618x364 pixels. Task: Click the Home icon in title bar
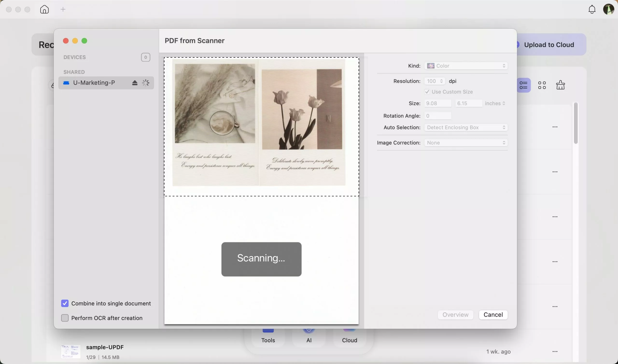44,9
